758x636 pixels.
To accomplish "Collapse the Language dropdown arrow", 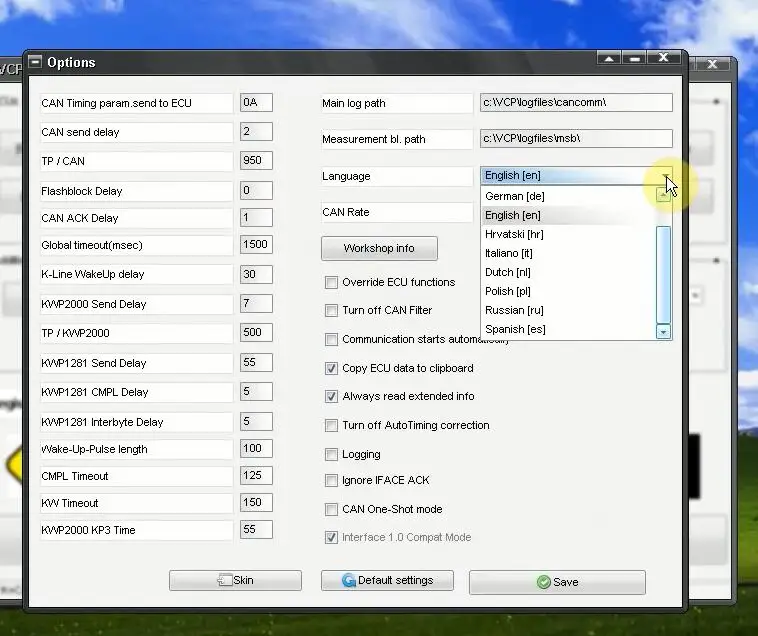I will click(666, 175).
